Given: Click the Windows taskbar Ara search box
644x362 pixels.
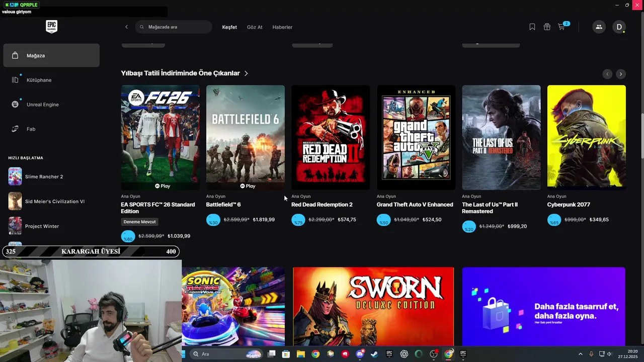Looking at the screenshot, I should tap(226, 354).
